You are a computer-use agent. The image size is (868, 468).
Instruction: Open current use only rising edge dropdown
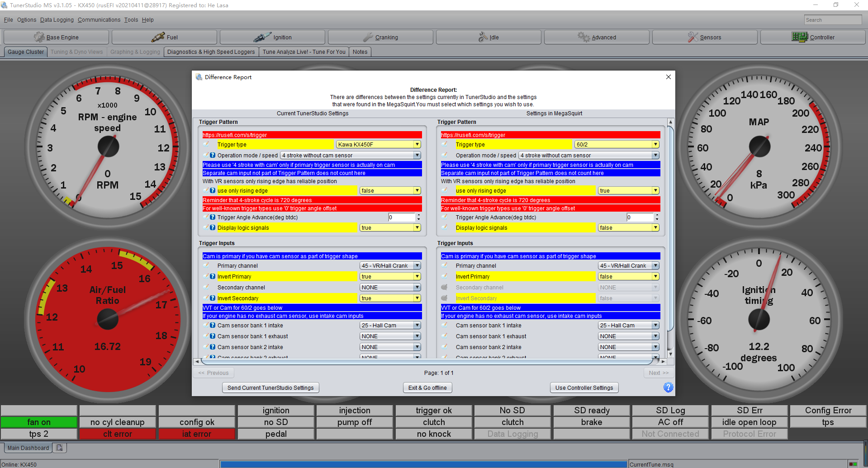[390, 190]
